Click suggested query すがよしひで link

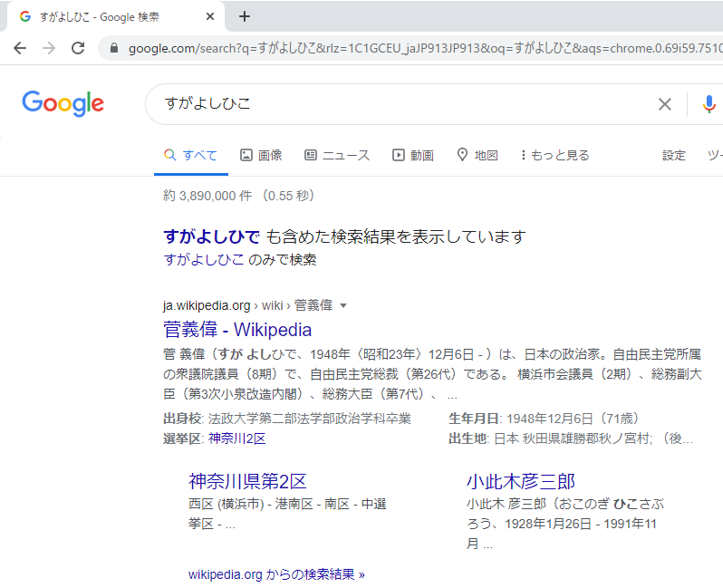click(212, 236)
